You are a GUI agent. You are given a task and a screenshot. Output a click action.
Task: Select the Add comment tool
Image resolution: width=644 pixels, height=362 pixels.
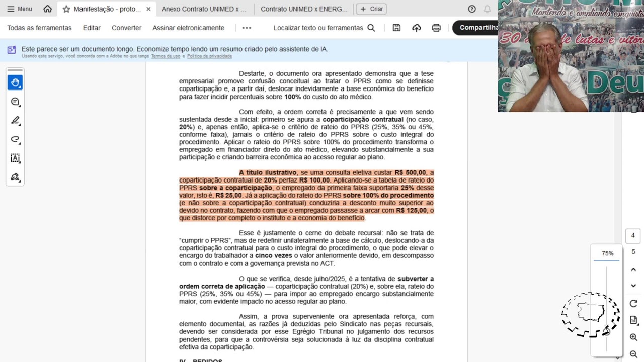(x=15, y=102)
